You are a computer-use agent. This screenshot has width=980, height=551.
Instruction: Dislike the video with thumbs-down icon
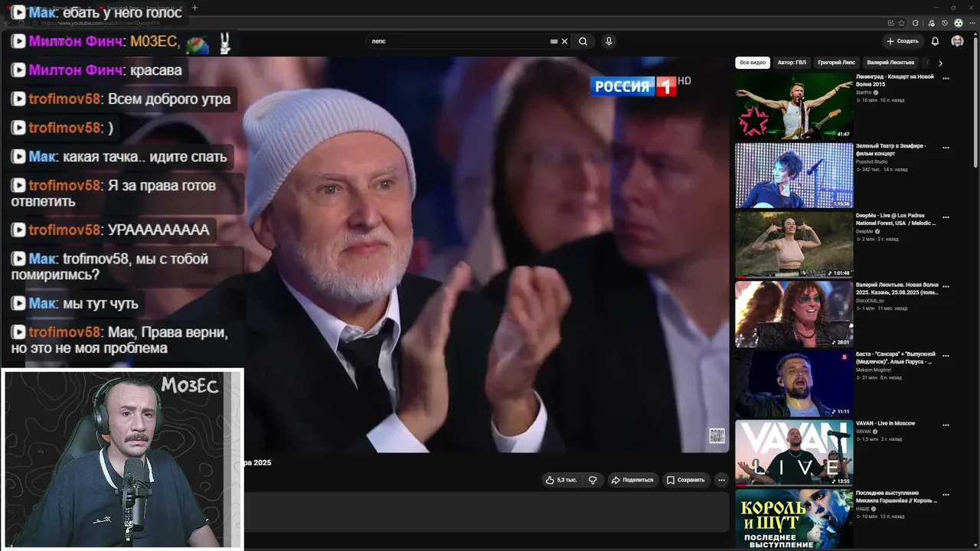(593, 480)
